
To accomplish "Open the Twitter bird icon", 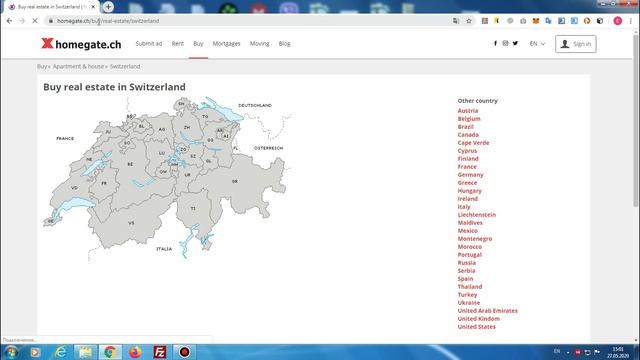I will coord(515,43).
